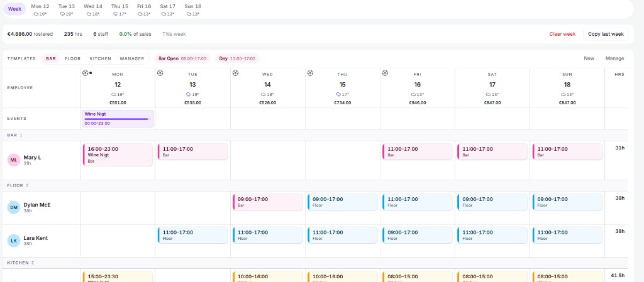Open Dylan McE's DM avatar

click(x=14, y=208)
